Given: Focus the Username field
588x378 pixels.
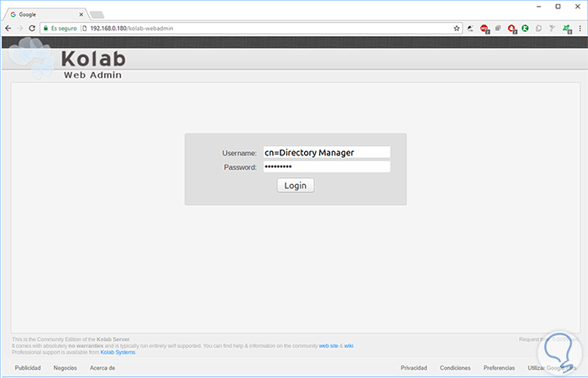Looking at the screenshot, I should coord(327,152).
